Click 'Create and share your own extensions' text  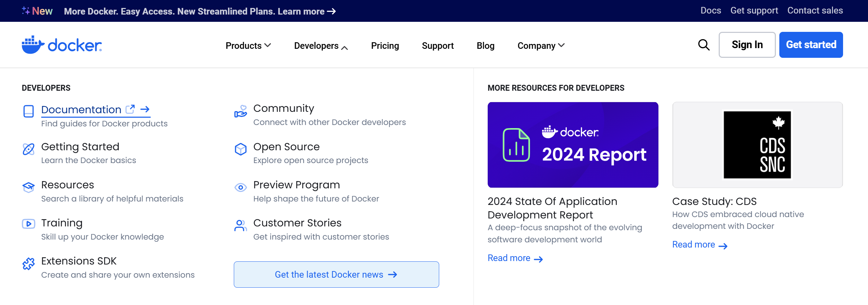118,275
